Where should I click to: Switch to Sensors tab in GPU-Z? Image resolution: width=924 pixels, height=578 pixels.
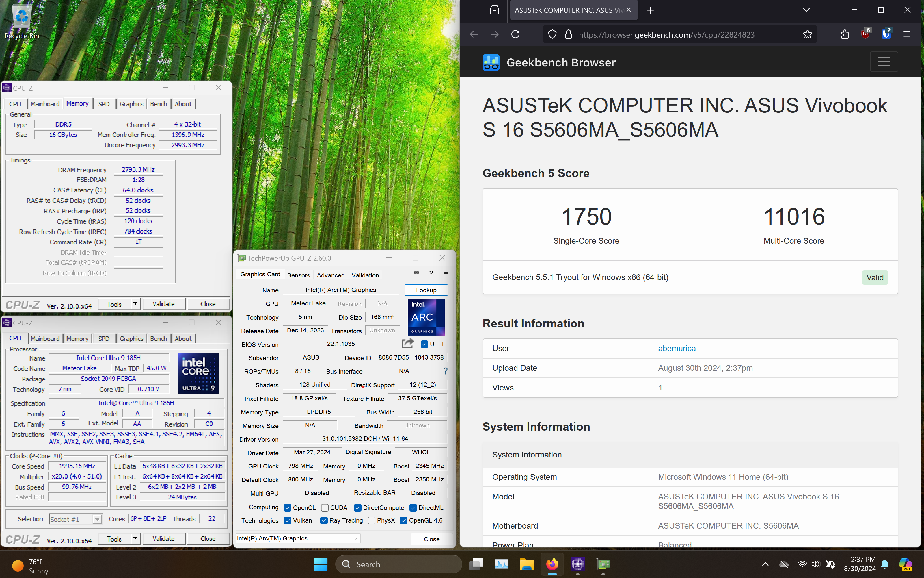299,275
